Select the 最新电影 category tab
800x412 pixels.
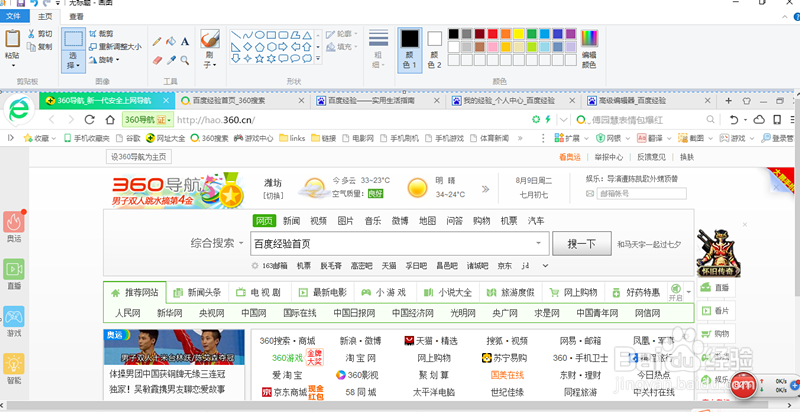tap(323, 293)
